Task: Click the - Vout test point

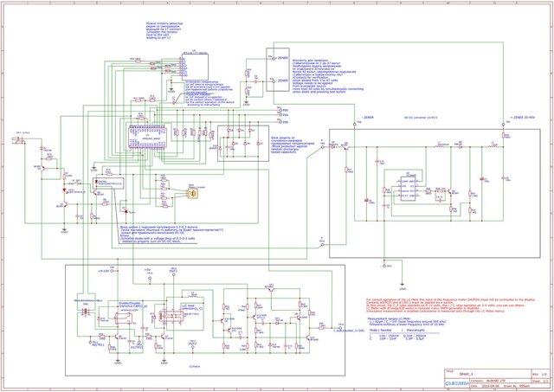Action: 384,266
